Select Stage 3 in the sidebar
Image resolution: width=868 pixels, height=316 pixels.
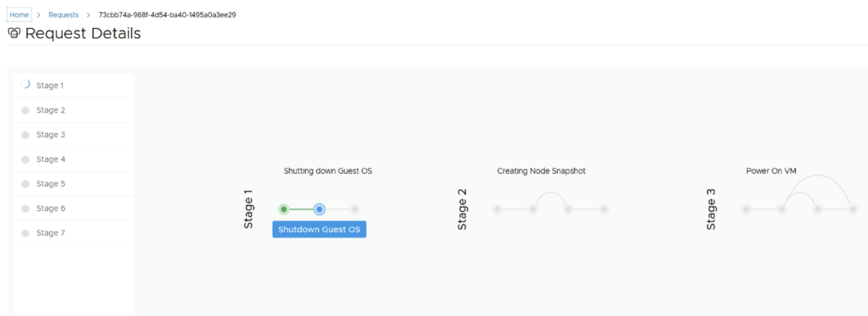pos(75,135)
